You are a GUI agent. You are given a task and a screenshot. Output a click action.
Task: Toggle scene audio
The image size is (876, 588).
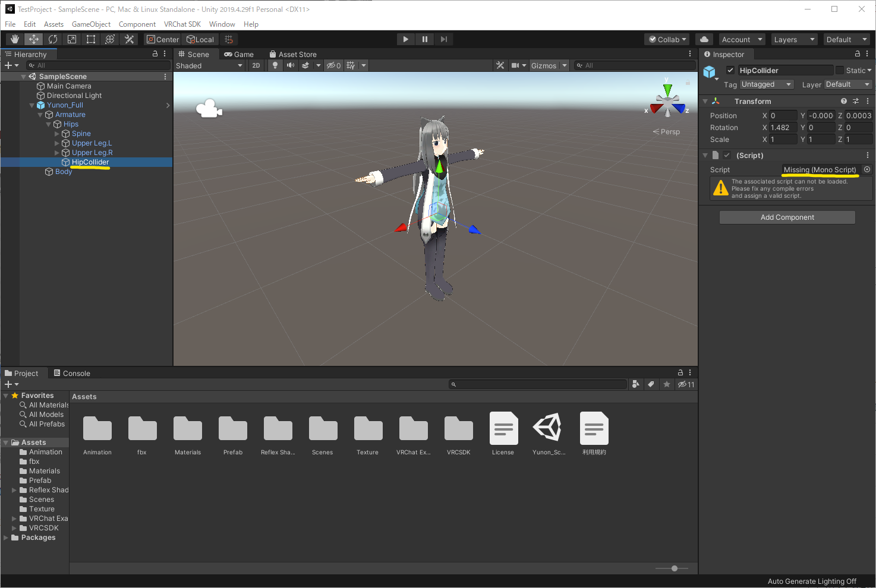pos(291,65)
